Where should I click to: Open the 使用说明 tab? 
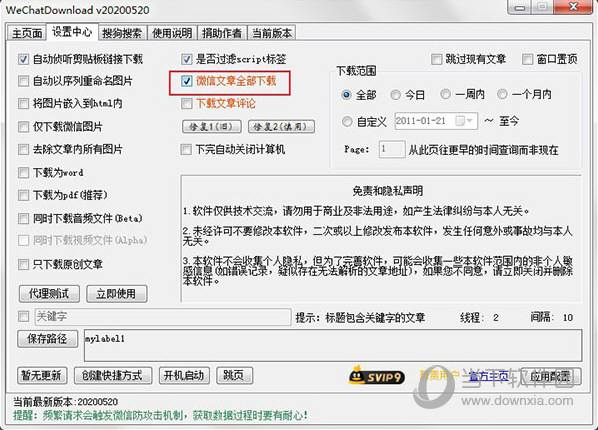(x=172, y=33)
